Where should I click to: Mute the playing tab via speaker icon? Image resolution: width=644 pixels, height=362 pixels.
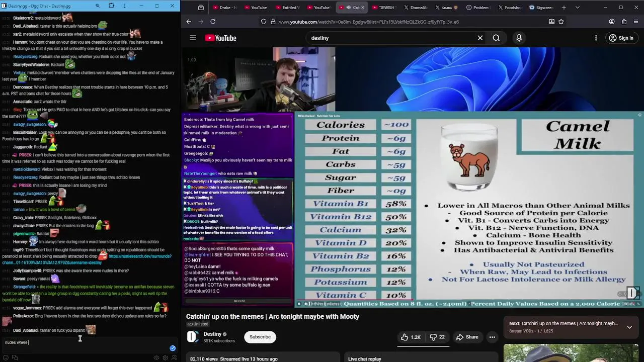tap(349, 8)
